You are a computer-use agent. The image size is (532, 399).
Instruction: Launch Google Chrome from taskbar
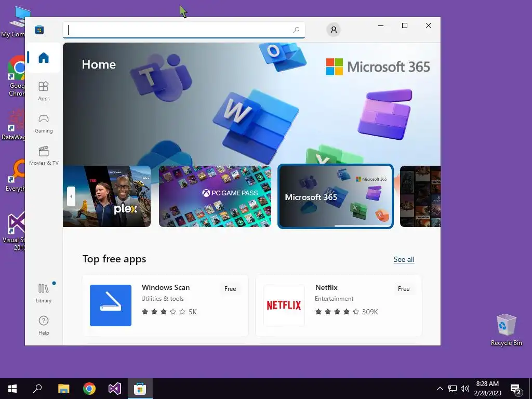coord(89,389)
